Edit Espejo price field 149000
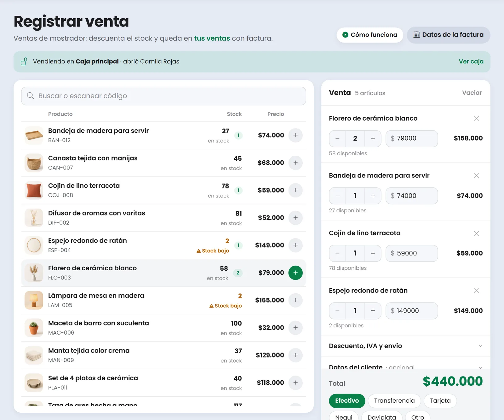This screenshot has height=420, width=504. (x=412, y=311)
